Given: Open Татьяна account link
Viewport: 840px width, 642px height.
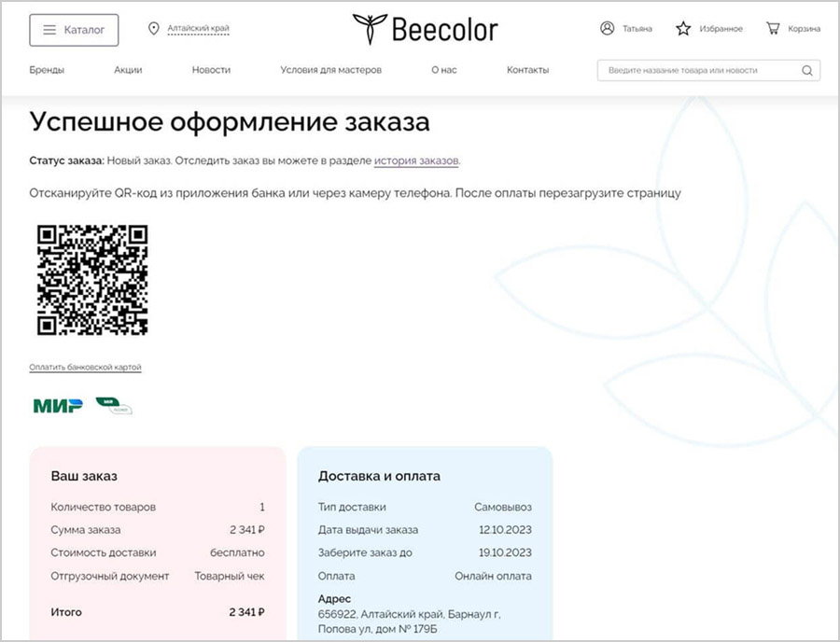Looking at the screenshot, I should click(637, 29).
